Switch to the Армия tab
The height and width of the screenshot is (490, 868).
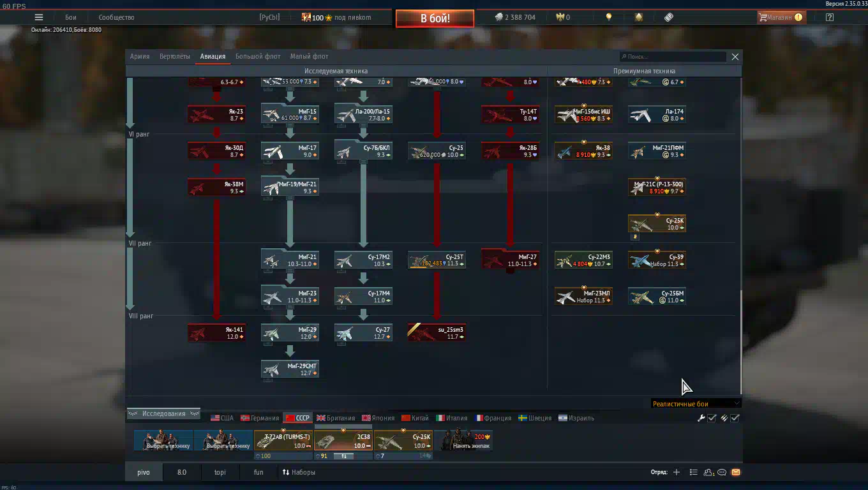coord(140,56)
